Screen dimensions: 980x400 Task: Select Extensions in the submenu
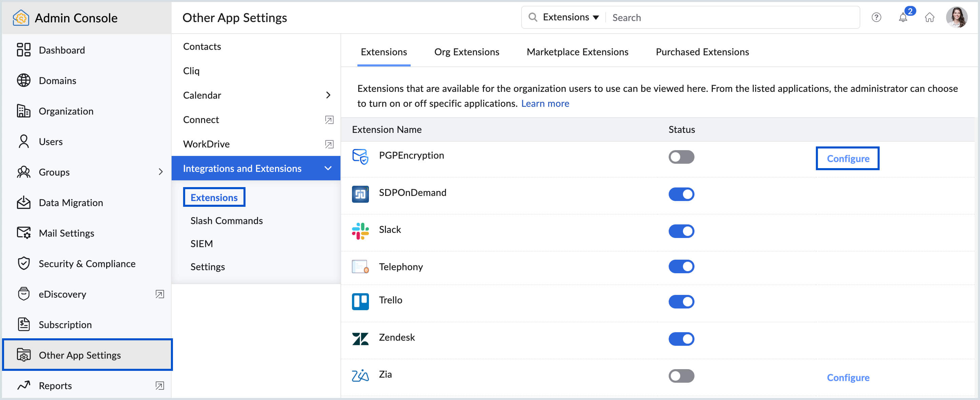[214, 197]
